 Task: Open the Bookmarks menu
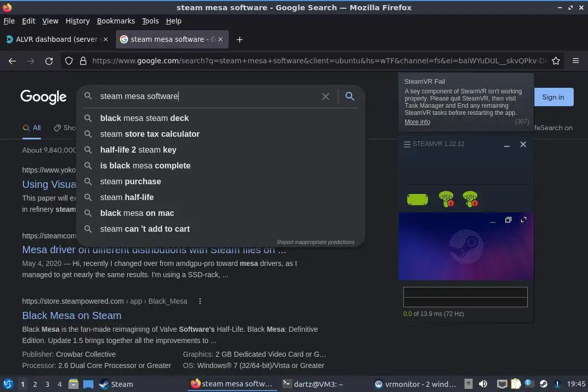coord(116,21)
